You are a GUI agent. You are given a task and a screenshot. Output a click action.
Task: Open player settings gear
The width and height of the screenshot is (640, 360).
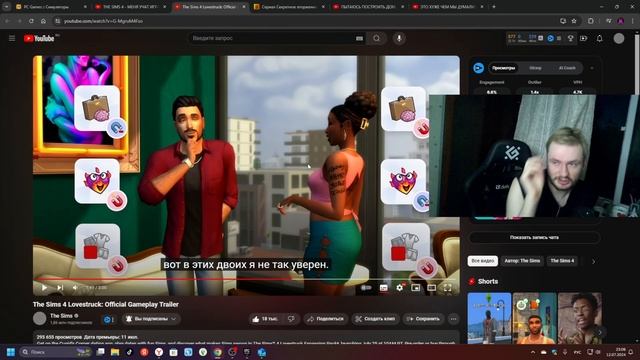pos(400,288)
